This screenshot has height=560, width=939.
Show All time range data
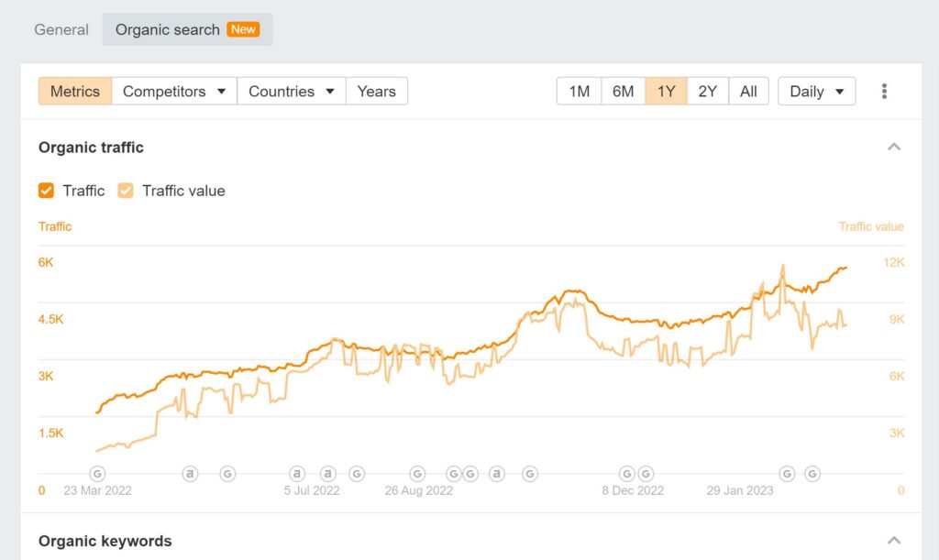pos(748,92)
